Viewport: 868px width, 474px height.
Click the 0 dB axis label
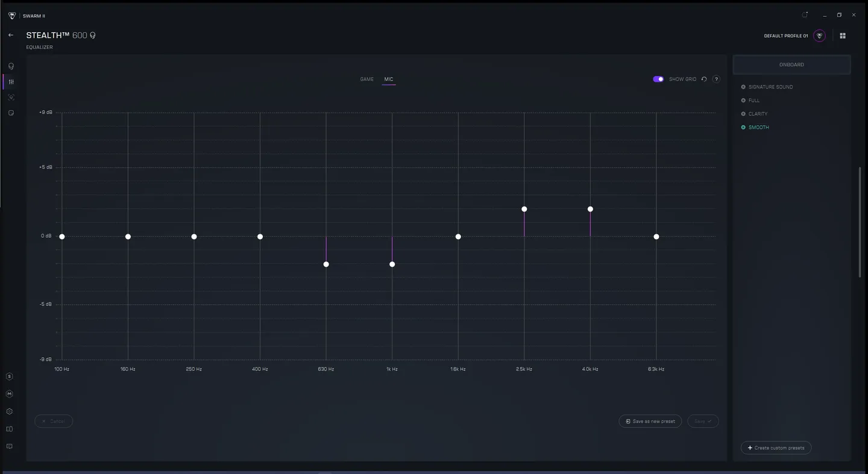pos(46,235)
